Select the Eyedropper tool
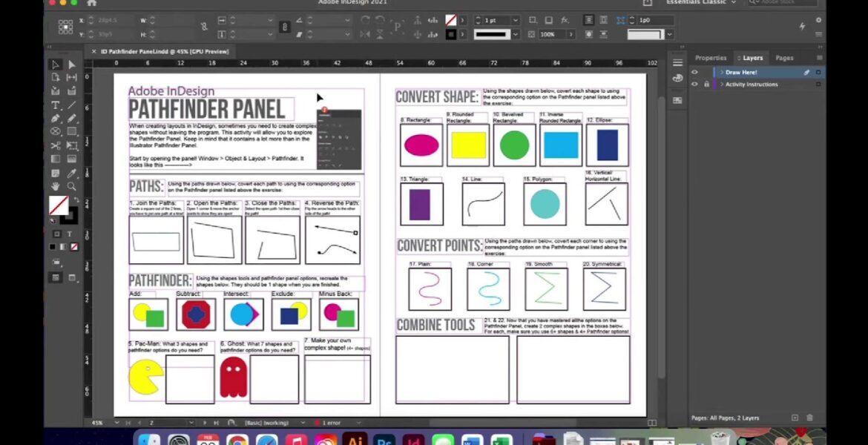The width and height of the screenshot is (868, 445). 72,174
